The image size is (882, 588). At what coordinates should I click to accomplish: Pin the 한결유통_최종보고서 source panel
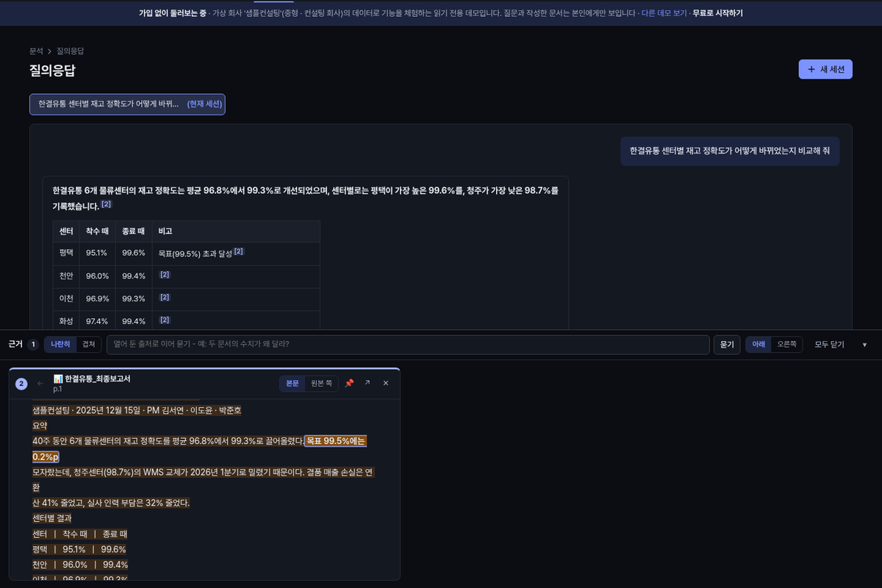349,383
